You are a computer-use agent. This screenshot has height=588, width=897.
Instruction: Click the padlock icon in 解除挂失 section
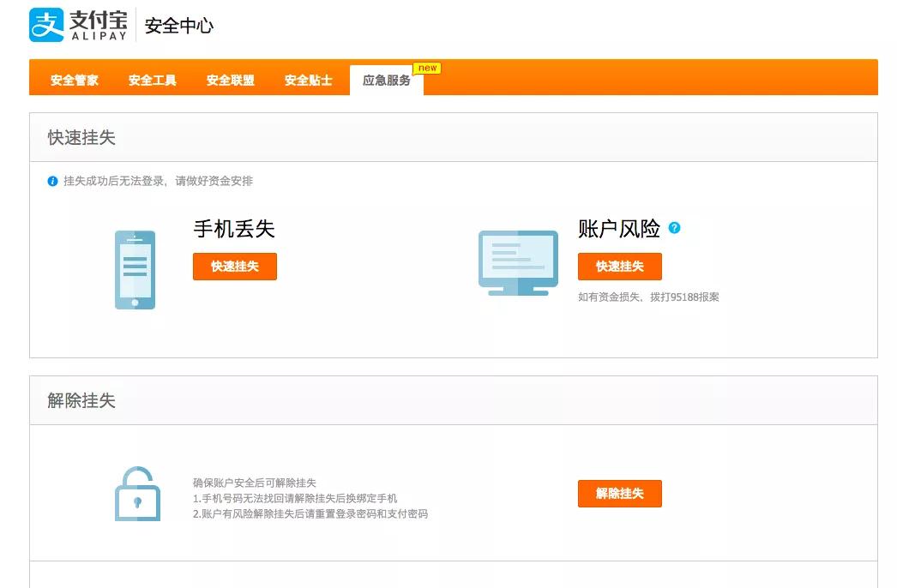click(137, 494)
